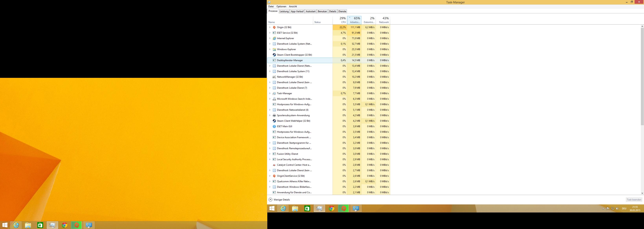Open File Explorer in left taskbar
This screenshot has height=229, width=644.
(x=28, y=225)
